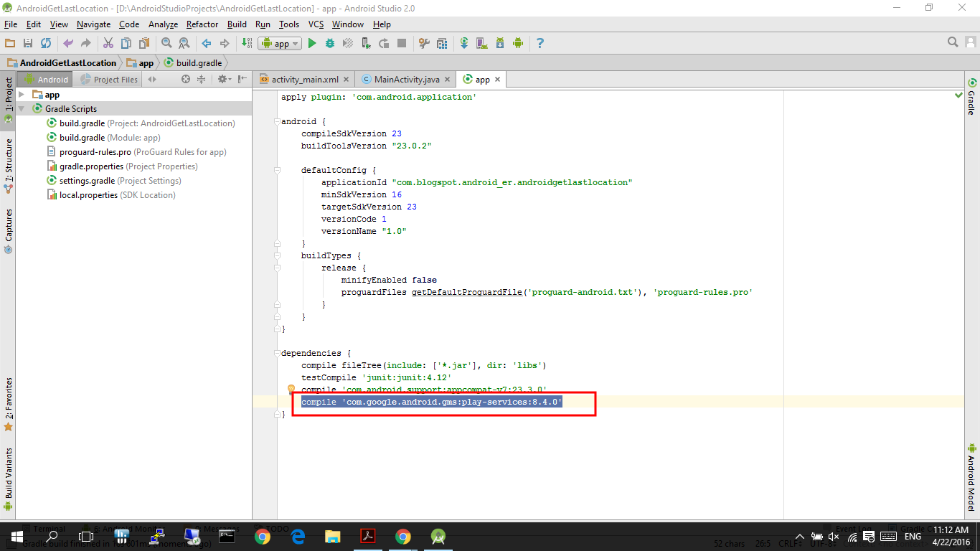980x551 pixels.
Task: Switch to the activity_main.xml tab
Action: 305,79
